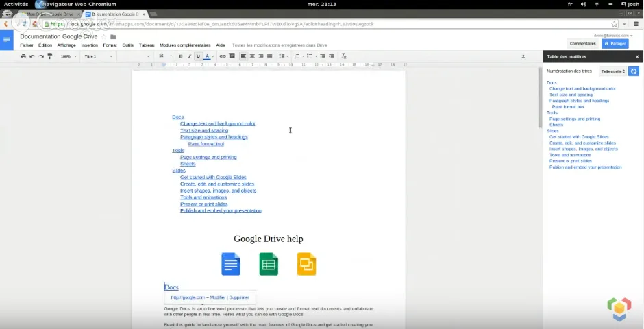Open the Telle quelle numbering dropdown
This screenshot has height=329, width=644.
[612, 71]
